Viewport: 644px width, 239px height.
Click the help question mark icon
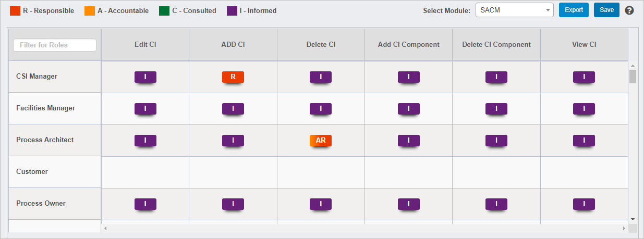[x=629, y=10]
